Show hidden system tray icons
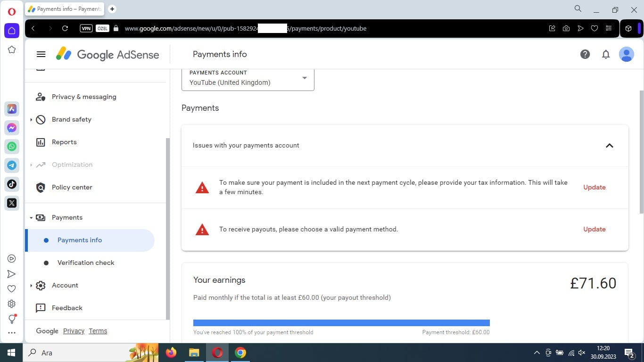This screenshot has height=362, width=644. point(537,353)
